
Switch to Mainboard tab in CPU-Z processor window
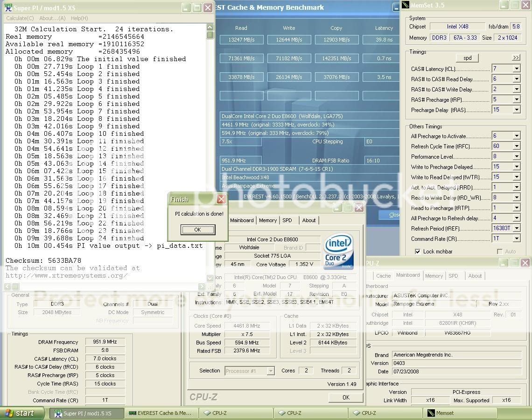(242, 220)
